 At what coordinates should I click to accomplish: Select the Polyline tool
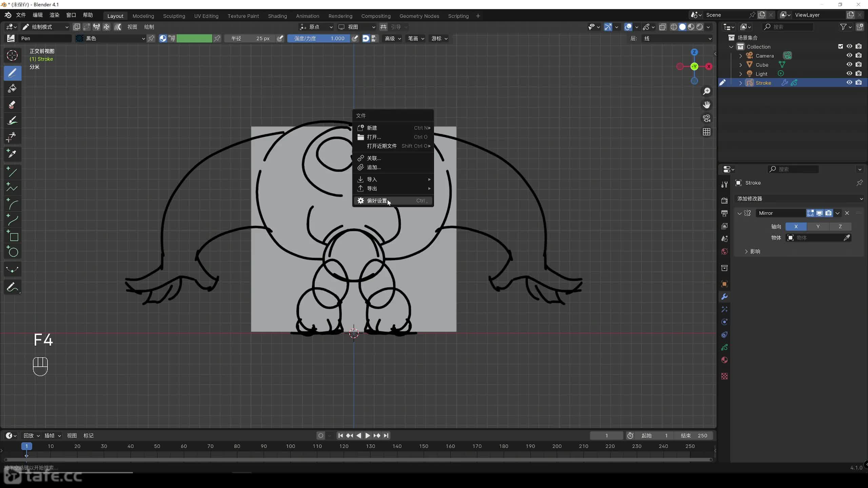coord(12,188)
